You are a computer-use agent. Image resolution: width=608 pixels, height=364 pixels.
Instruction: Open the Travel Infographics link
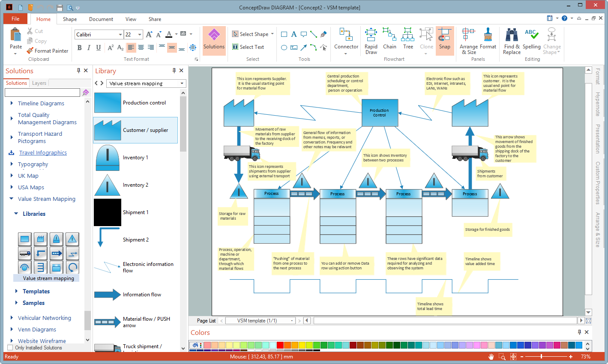coord(43,153)
